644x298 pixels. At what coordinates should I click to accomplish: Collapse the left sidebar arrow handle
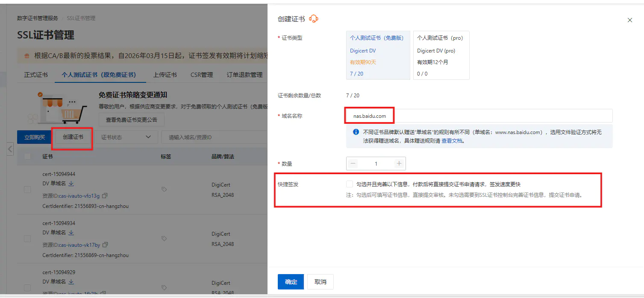[10, 149]
